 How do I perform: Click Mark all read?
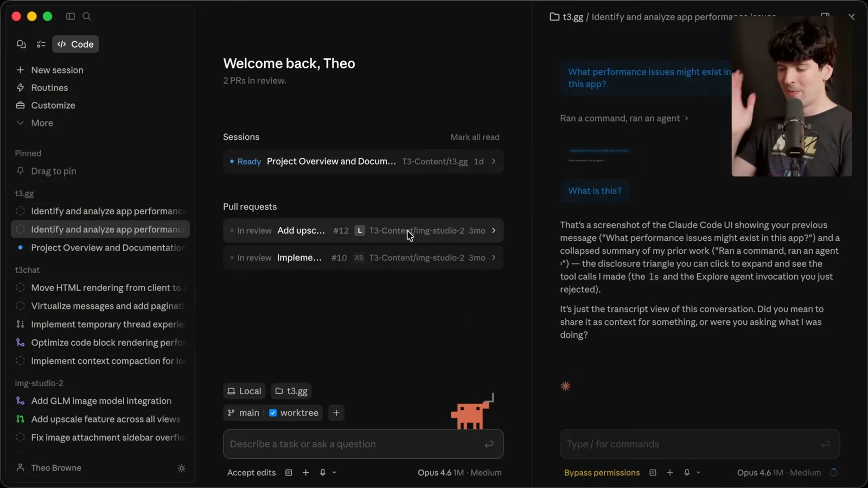(475, 137)
